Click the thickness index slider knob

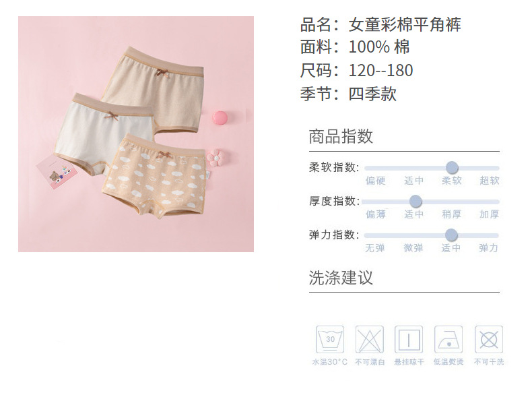415,201
